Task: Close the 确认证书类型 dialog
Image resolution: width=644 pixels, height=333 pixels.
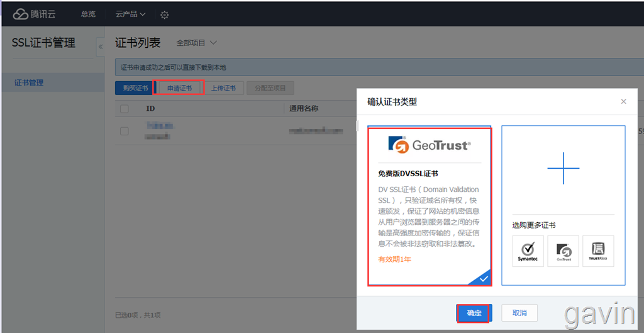Action: point(623,101)
